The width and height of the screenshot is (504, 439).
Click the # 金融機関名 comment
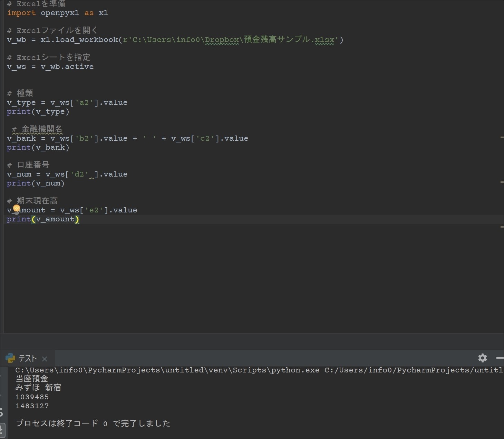37,129
